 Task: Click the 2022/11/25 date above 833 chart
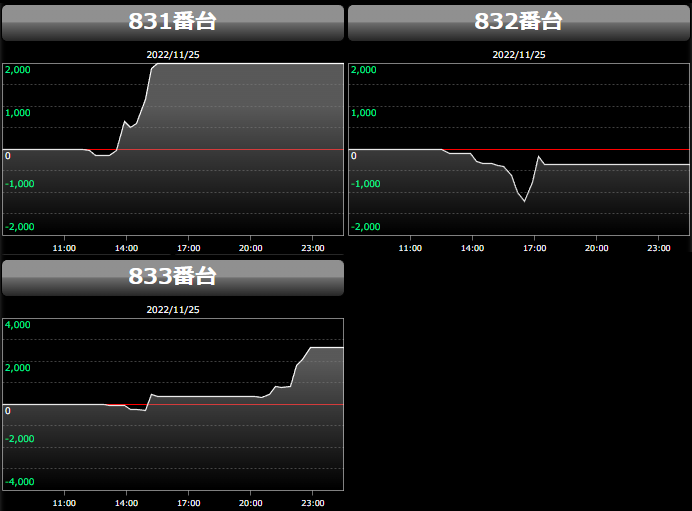click(173, 310)
